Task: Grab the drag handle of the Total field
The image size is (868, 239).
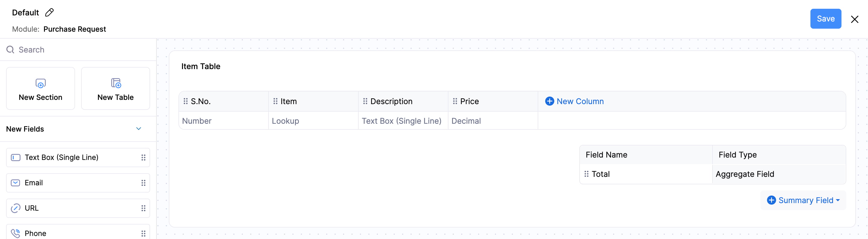Action: pyautogui.click(x=586, y=174)
